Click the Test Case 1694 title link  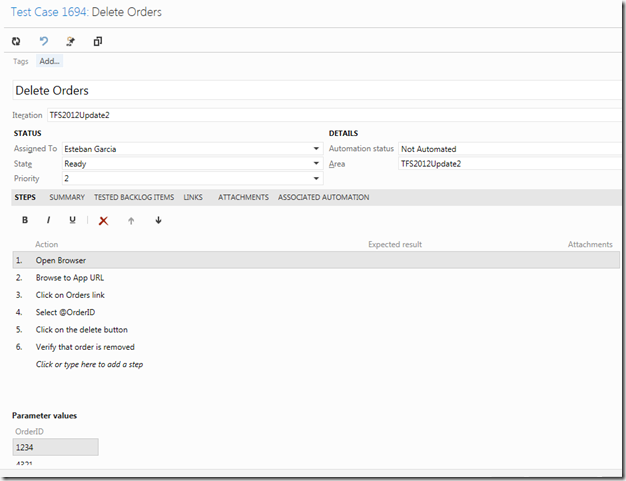pos(49,12)
